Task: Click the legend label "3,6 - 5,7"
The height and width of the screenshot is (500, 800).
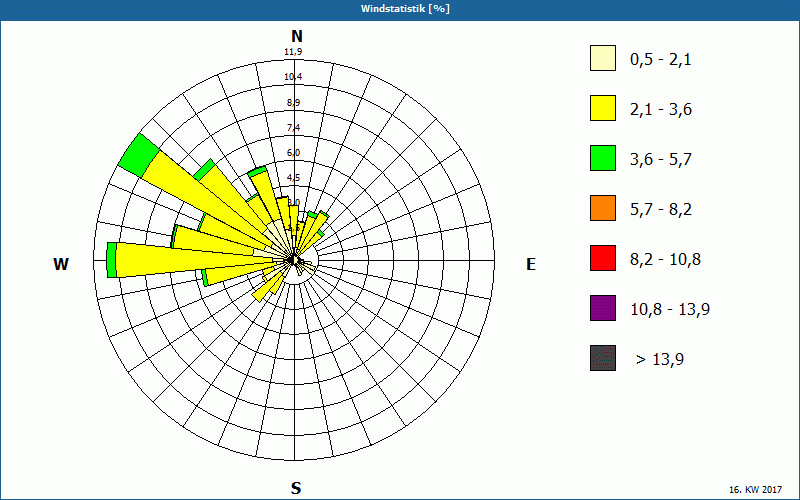Action: click(x=661, y=160)
